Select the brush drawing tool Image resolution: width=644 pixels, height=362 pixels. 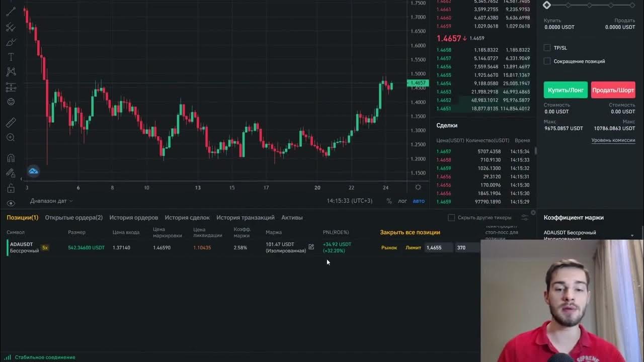[x=11, y=42]
